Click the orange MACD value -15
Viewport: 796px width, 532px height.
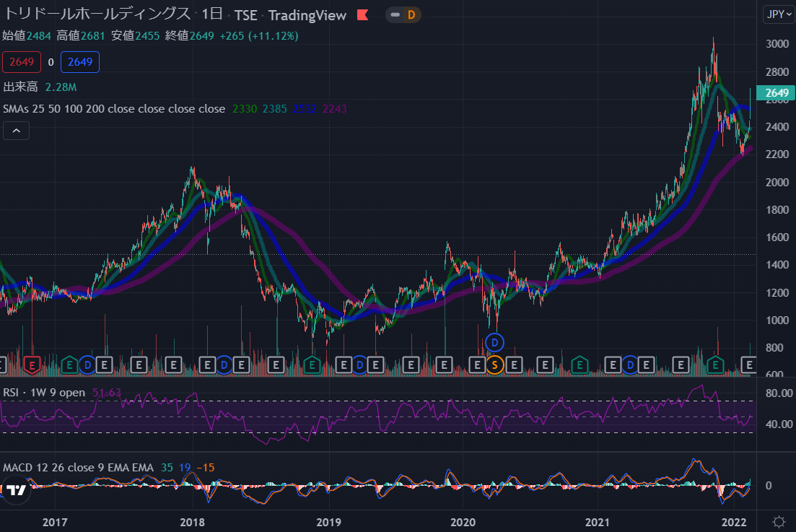206,468
